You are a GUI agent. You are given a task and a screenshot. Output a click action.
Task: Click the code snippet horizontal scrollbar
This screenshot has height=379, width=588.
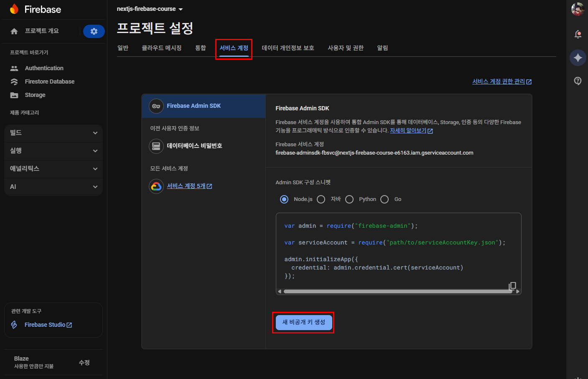click(x=397, y=291)
